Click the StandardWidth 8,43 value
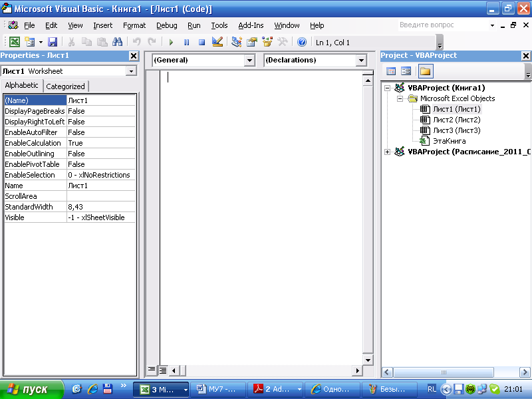This screenshot has width=532, height=399. tap(101, 207)
